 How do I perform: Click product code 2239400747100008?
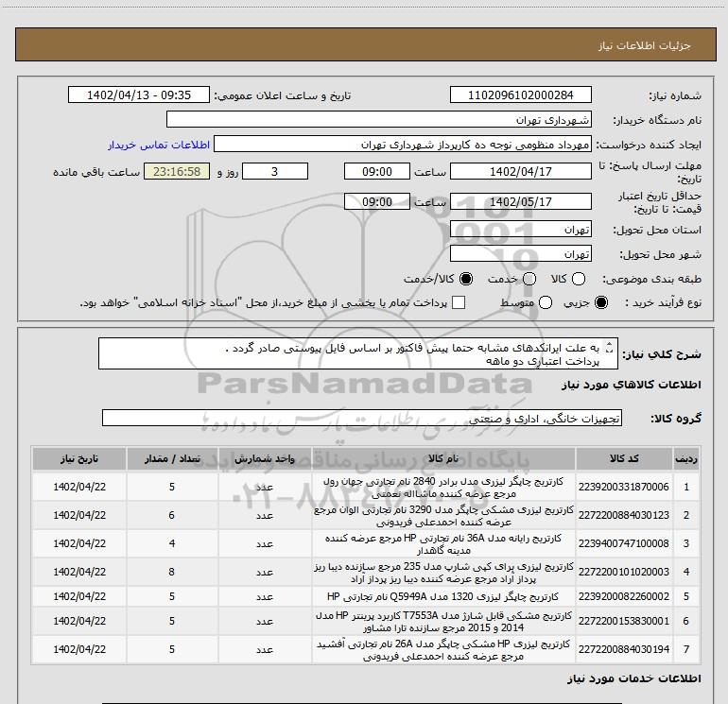624,543
